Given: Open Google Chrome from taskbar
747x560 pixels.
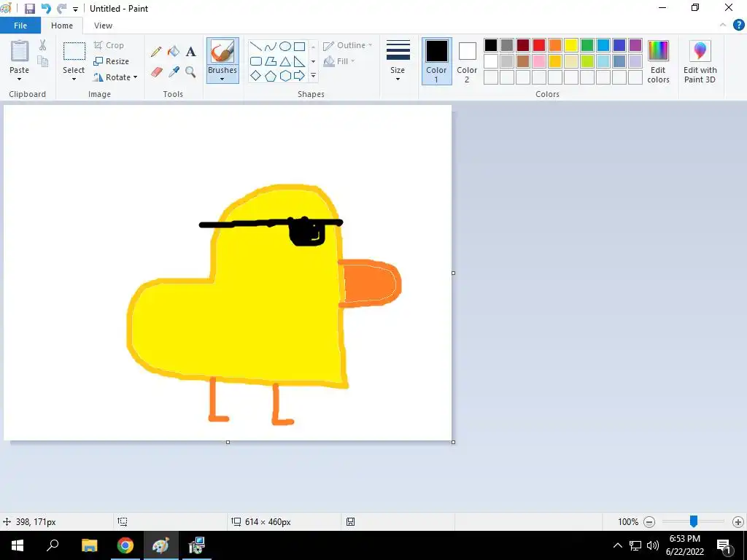Looking at the screenshot, I should [x=125, y=545].
